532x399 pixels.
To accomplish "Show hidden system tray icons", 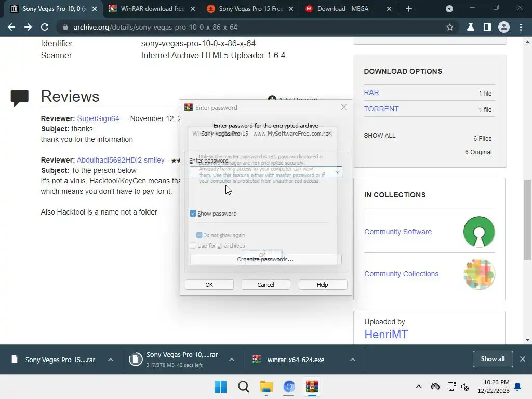I will (x=419, y=387).
